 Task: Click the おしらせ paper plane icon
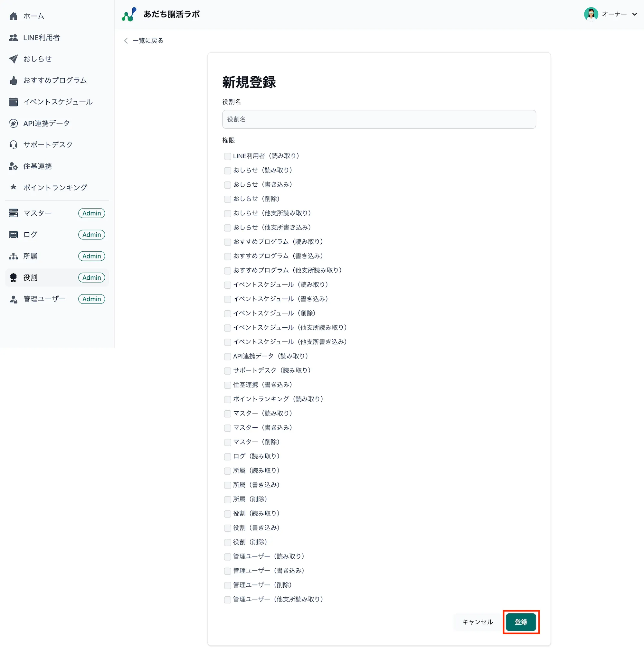(13, 59)
